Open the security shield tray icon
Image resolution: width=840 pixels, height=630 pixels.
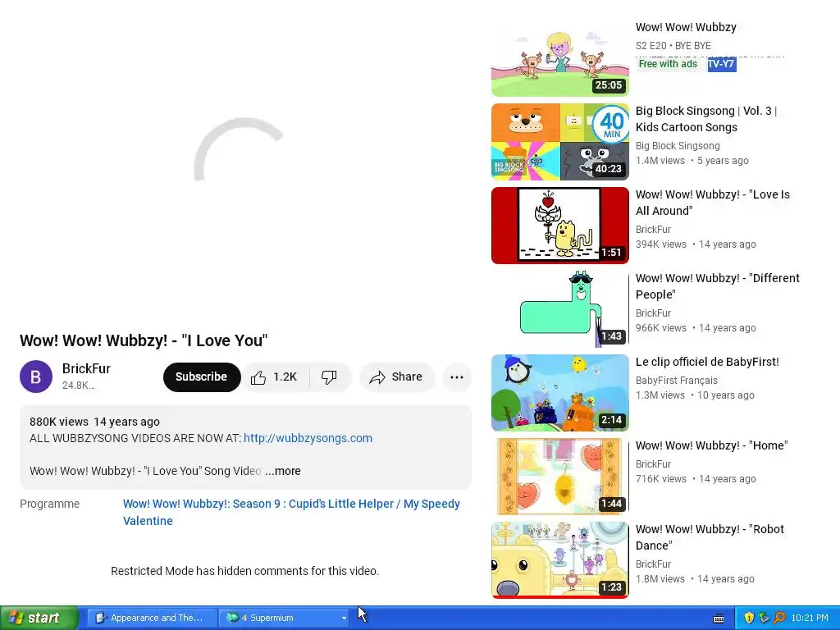pyautogui.click(x=749, y=618)
